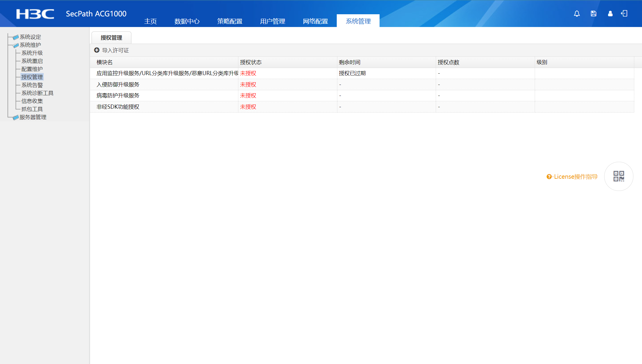Click the notification bell icon

tap(577, 14)
